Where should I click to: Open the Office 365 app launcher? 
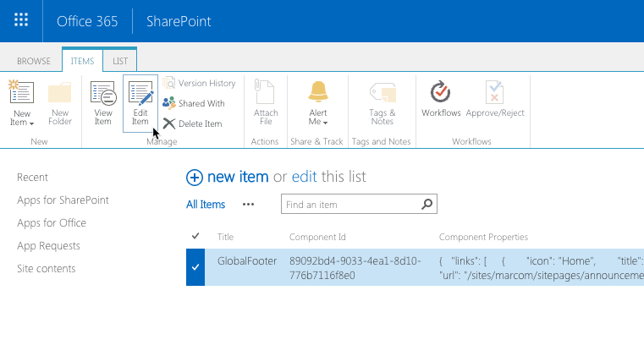click(x=21, y=21)
